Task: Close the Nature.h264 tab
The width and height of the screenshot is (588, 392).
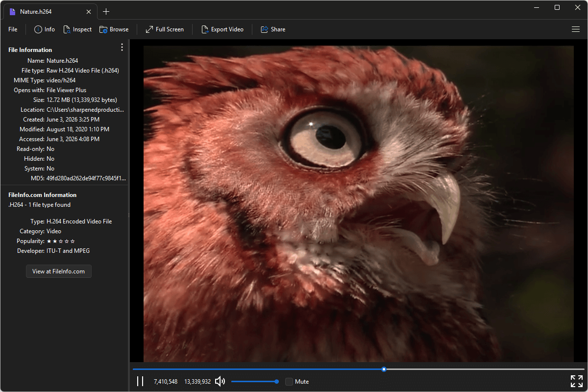Action: click(x=89, y=11)
